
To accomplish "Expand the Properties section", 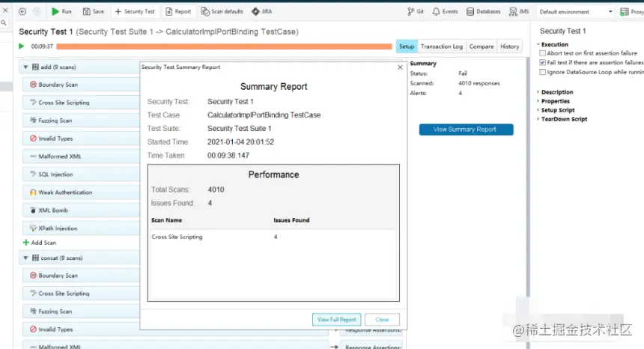I will point(538,101).
